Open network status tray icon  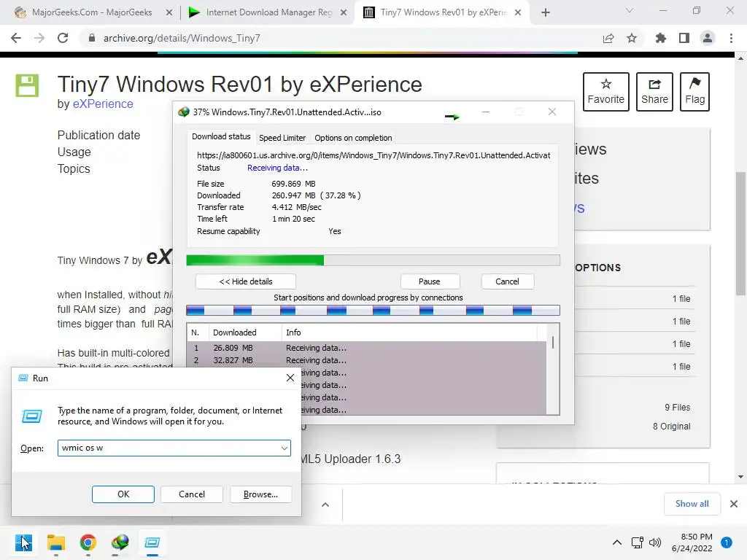637,542
